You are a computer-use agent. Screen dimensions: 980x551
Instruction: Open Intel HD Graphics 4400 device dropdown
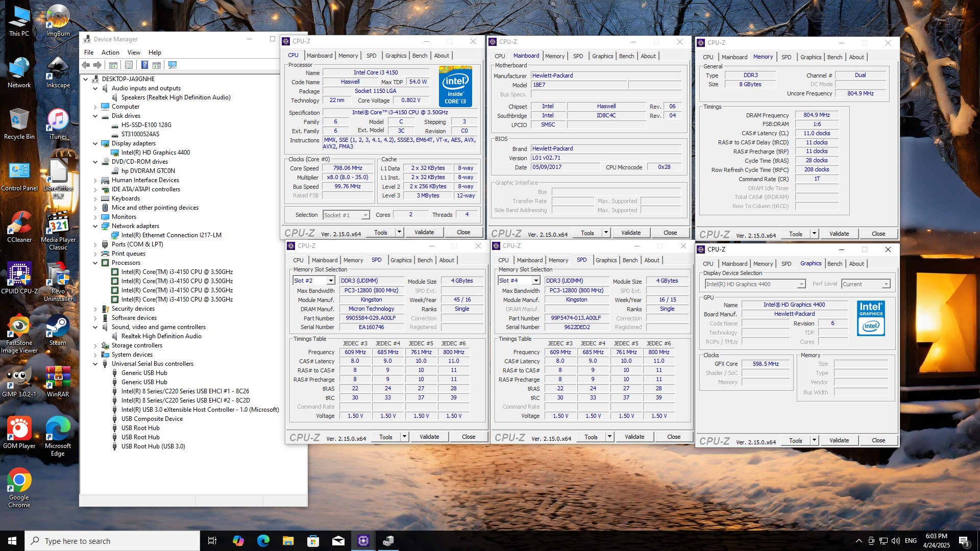[801, 284]
